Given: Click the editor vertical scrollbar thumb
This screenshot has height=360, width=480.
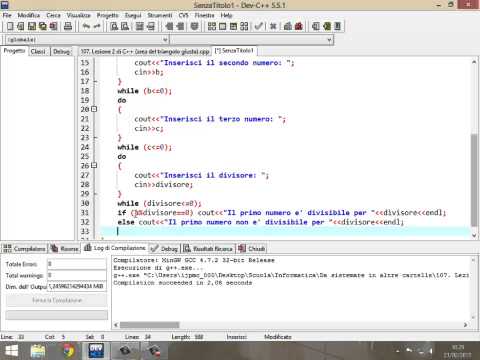Looking at the screenshot, I should 474,180.
